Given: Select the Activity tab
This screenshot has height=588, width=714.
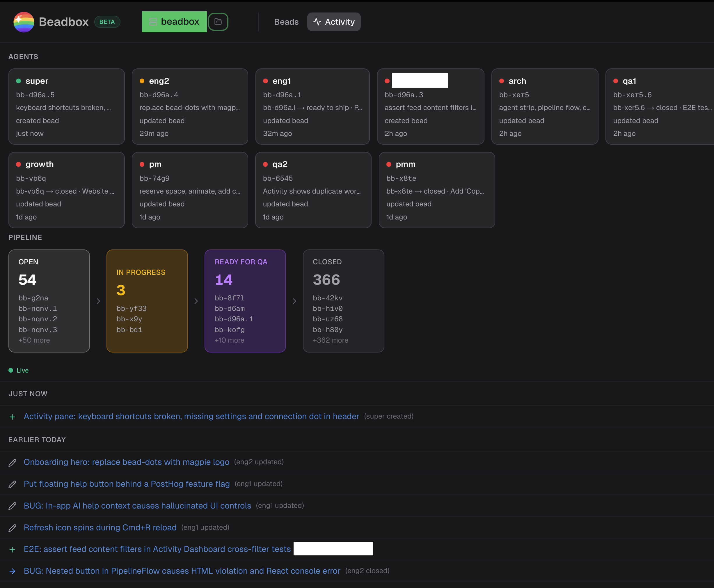Looking at the screenshot, I should (x=333, y=22).
